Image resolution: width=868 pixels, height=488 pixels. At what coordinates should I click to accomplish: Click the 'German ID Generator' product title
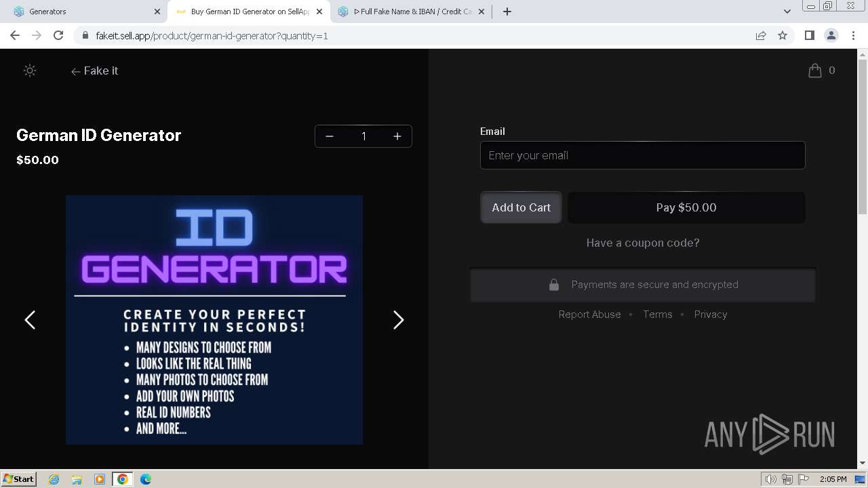[98, 135]
